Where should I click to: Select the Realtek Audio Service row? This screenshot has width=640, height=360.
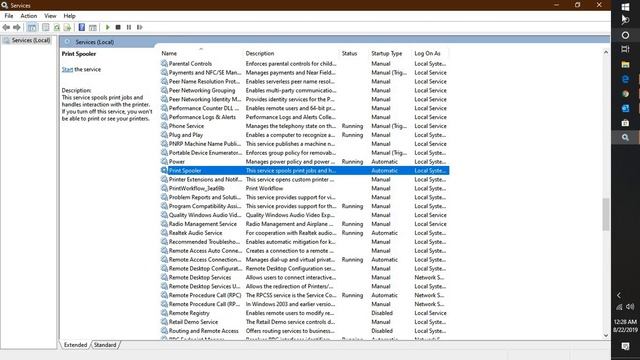[x=304, y=233]
